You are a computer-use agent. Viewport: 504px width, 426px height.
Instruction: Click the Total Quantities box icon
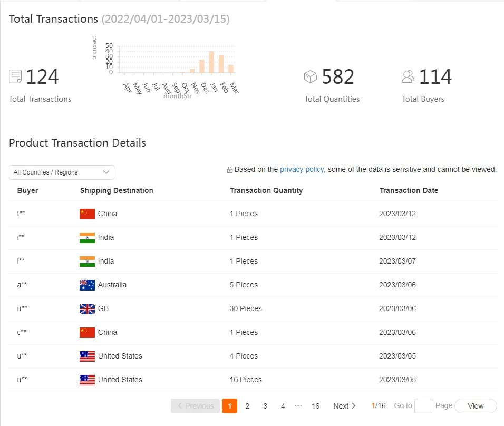311,76
